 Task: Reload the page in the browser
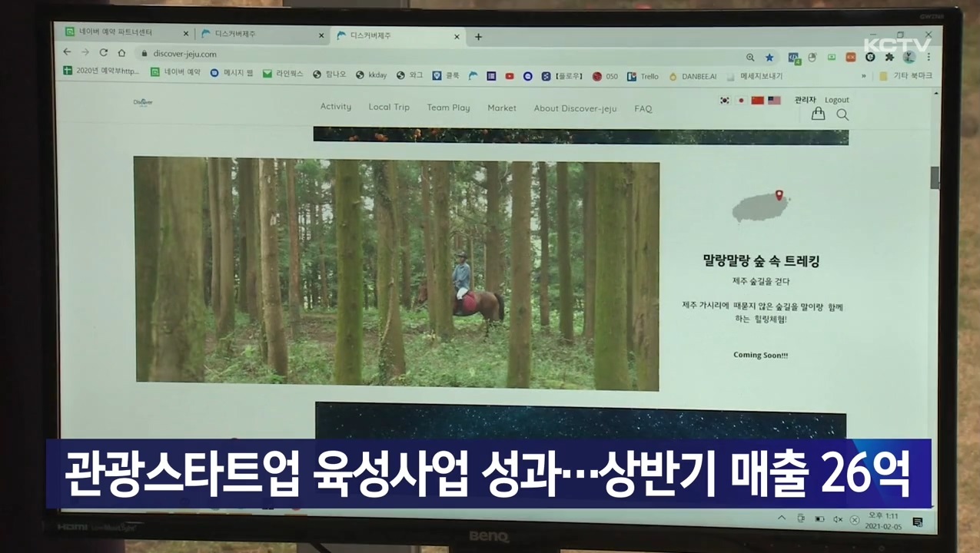click(x=103, y=53)
